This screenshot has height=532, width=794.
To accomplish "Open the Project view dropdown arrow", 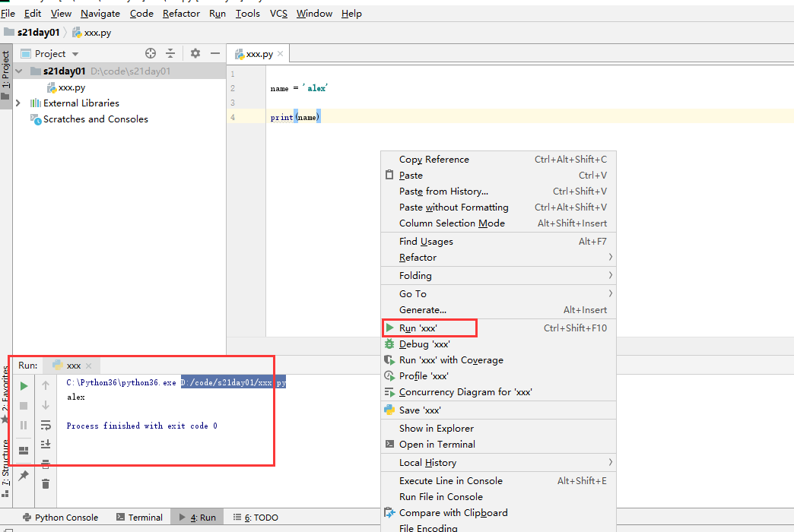I will coord(75,54).
